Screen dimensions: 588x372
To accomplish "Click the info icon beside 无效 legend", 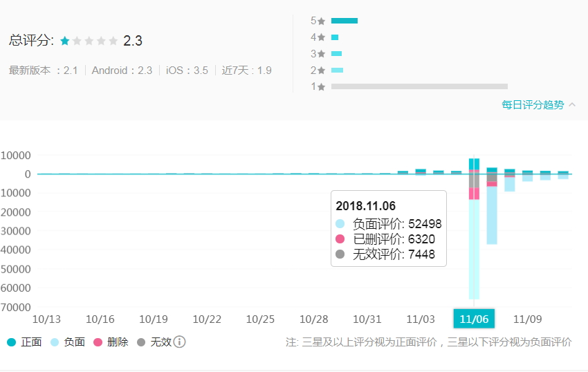I will 179,342.
